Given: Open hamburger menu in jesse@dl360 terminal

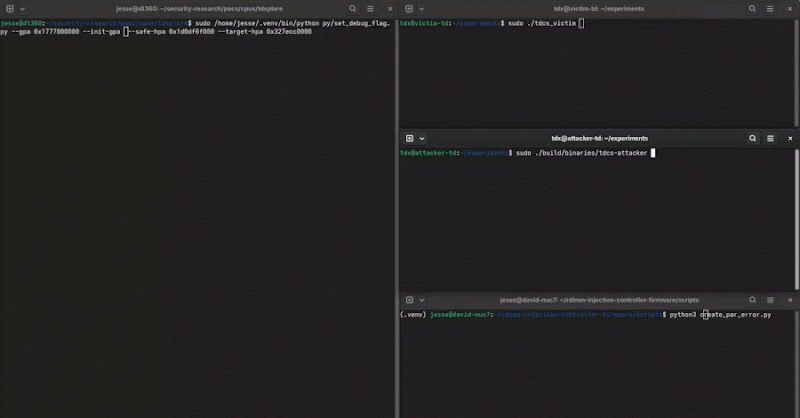Looking at the screenshot, I should coord(370,9).
